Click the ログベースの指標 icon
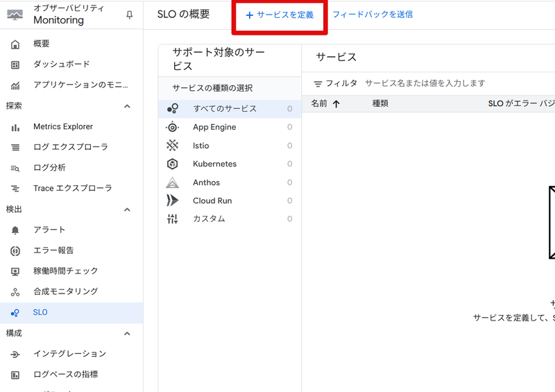The height and width of the screenshot is (392, 555). point(15,375)
